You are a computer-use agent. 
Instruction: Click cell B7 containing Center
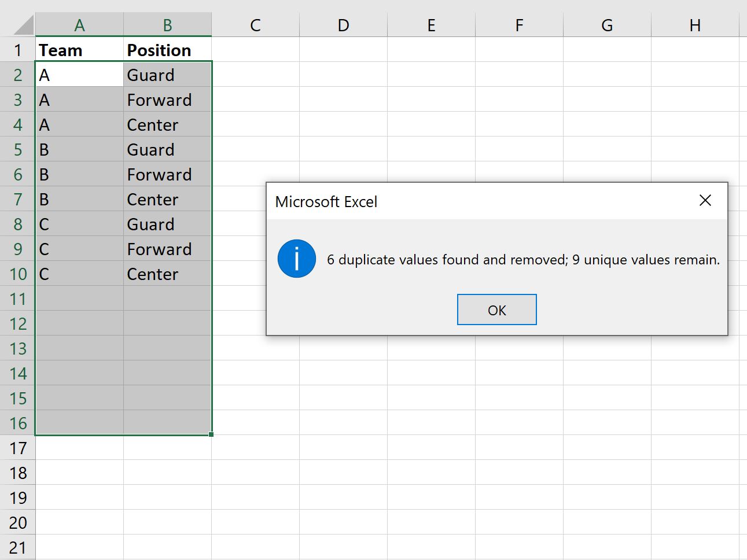click(167, 199)
